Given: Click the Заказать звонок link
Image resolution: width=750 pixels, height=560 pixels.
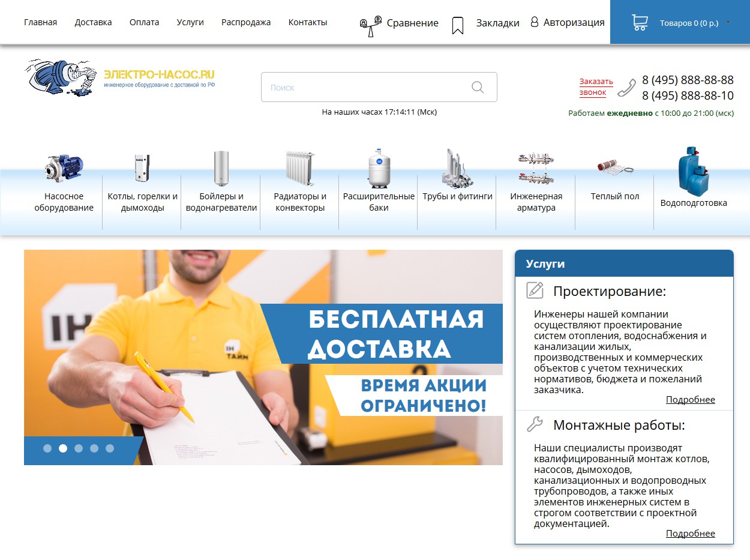Looking at the screenshot, I should [x=596, y=87].
